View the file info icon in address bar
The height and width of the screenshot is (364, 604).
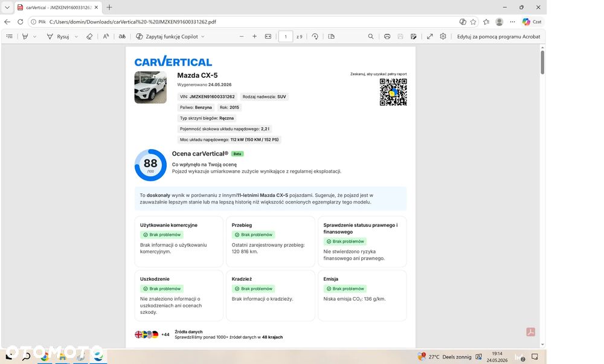[33, 22]
